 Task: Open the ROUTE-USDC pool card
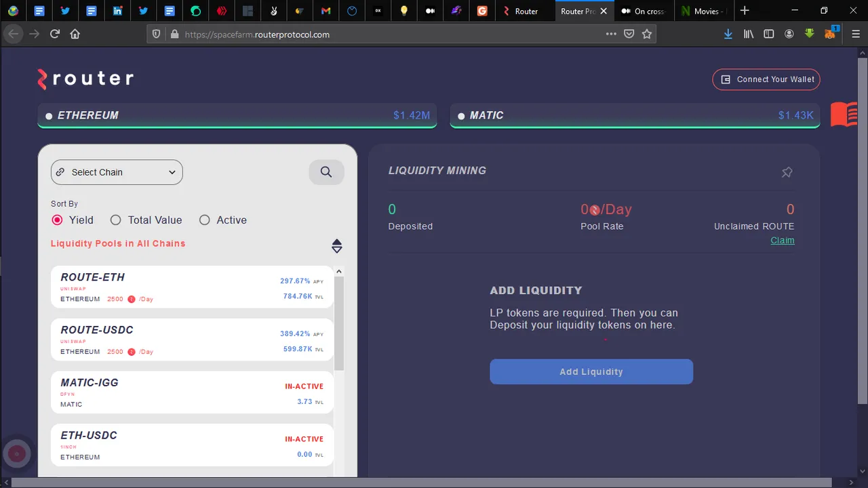click(192, 340)
